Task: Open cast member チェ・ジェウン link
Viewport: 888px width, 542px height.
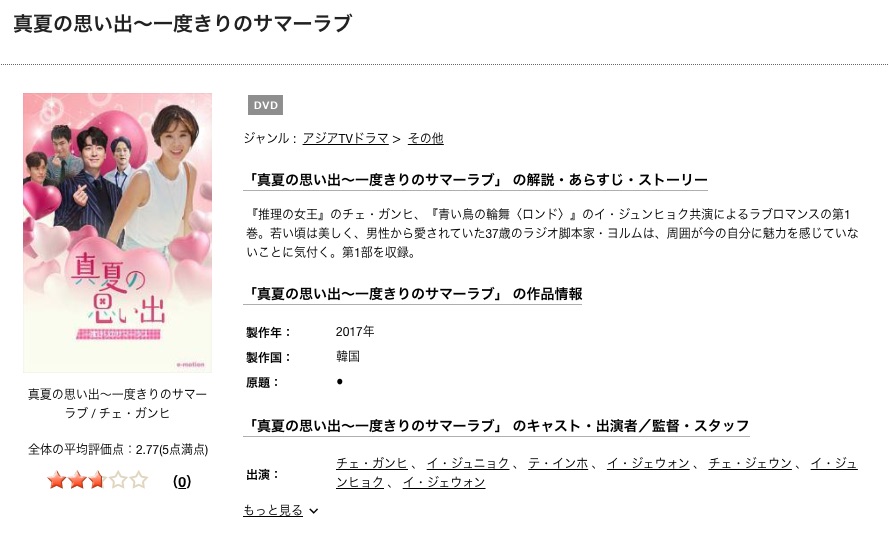Action: (750, 463)
